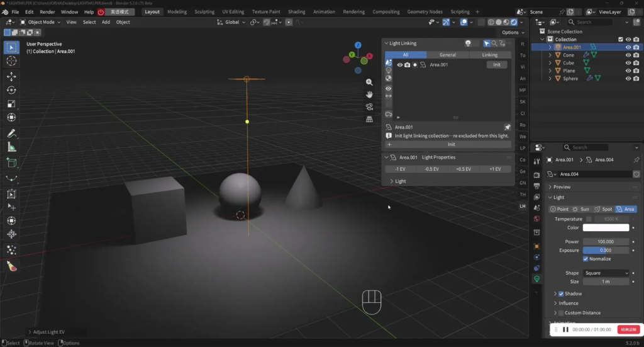Screen dimensions: 644x347
Task: Select the Annotate tool
Action: (x=11, y=134)
